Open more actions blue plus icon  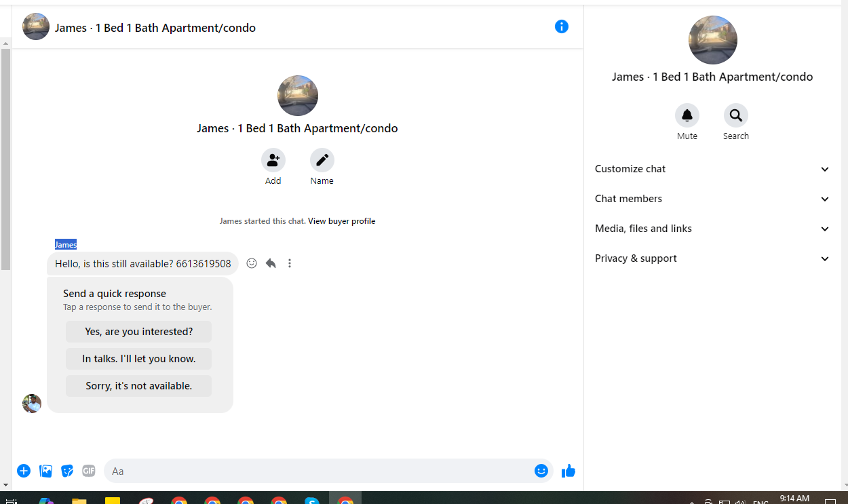point(24,471)
